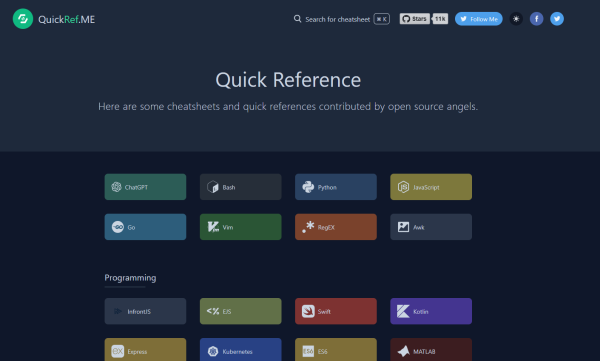Click the RegEX asterisk icon
The image size is (600, 361).
[308, 227]
